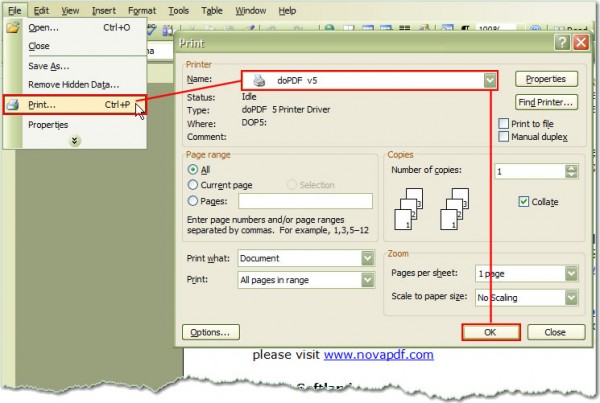Click the doPDF printer icon in Name field

(x=259, y=80)
